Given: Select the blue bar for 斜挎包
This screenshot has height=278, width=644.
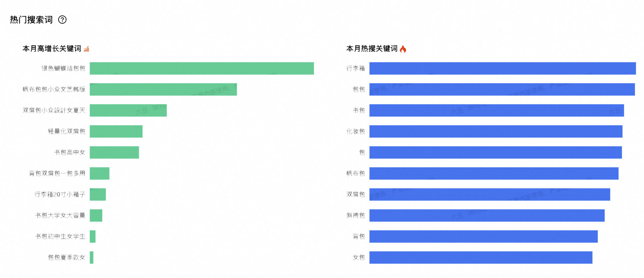Looking at the screenshot, I should (x=487, y=215).
